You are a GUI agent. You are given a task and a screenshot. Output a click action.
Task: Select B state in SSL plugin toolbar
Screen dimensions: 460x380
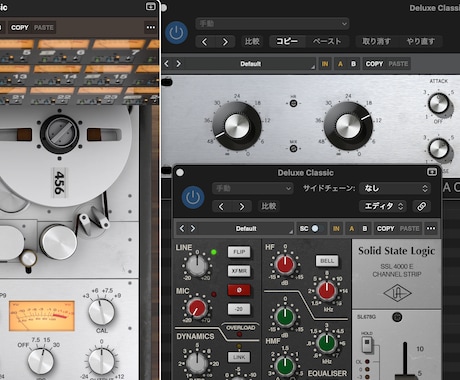365,229
